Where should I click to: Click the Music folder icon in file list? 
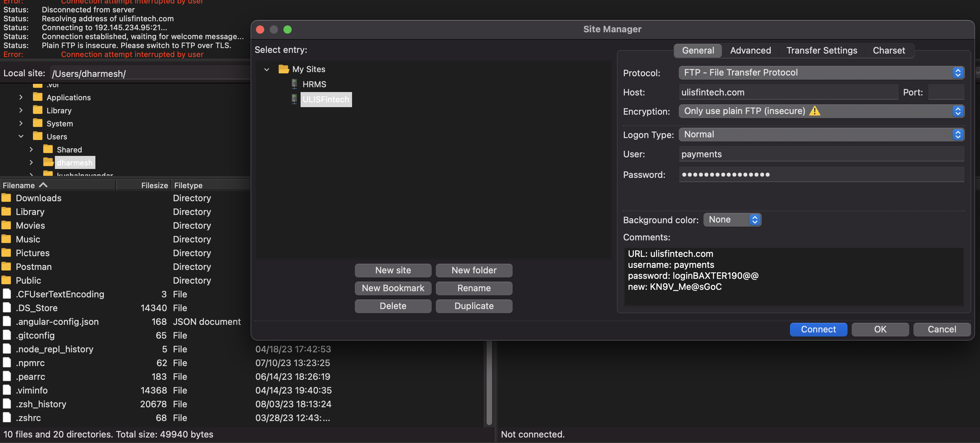coord(7,239)
